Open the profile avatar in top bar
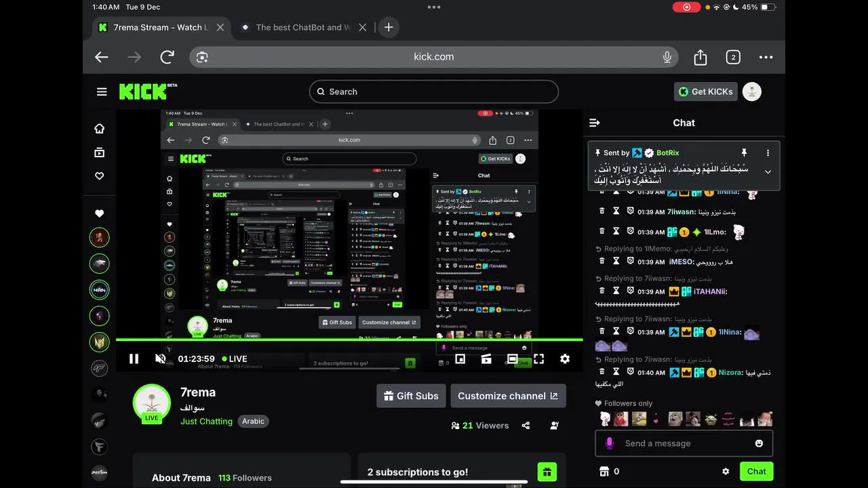 tap(751, 91)
